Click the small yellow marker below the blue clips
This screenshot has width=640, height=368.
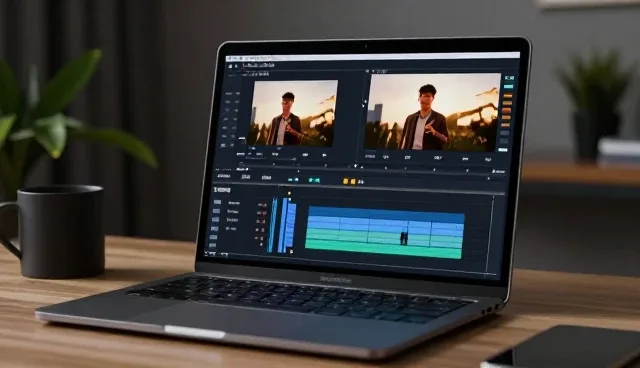[x=291, y=252]
